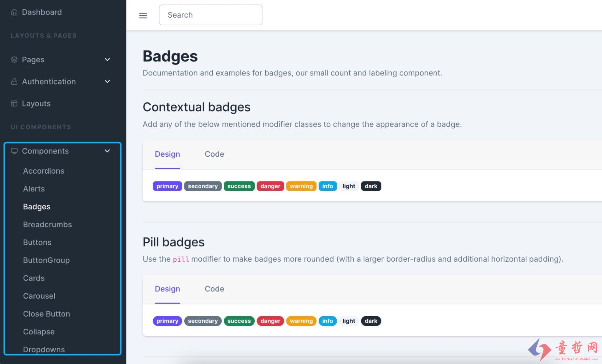Image resolution: width=602 pixels, height=364 pixels.
Task: Open the Close Button component page
Action: pyautogui.click(x=46, y=314)
